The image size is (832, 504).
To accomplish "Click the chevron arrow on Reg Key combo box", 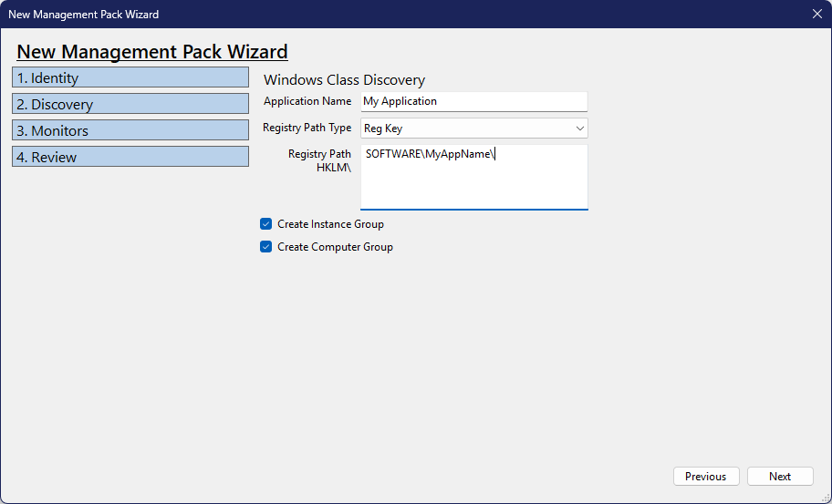I will (x=579, y=129).
